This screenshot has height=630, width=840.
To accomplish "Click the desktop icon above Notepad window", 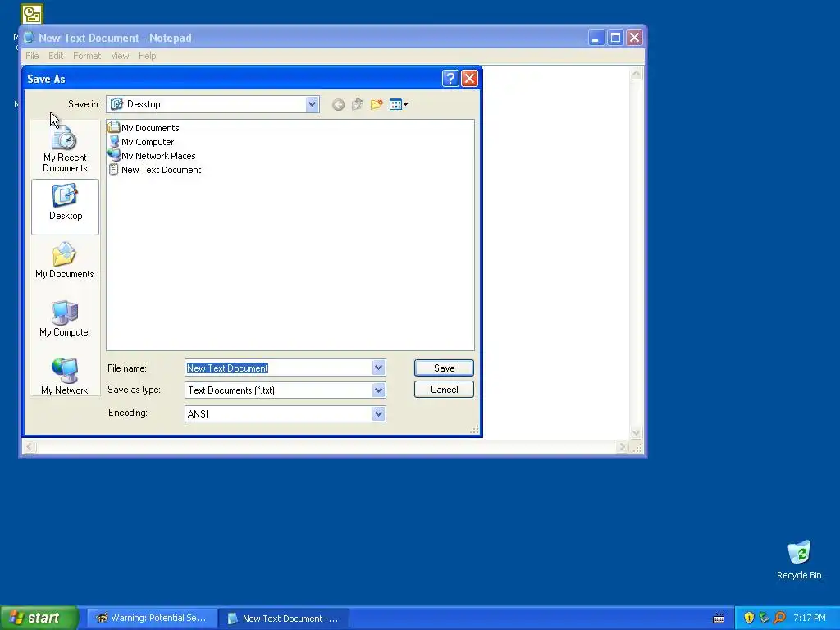I will click(x=32, y=14).
